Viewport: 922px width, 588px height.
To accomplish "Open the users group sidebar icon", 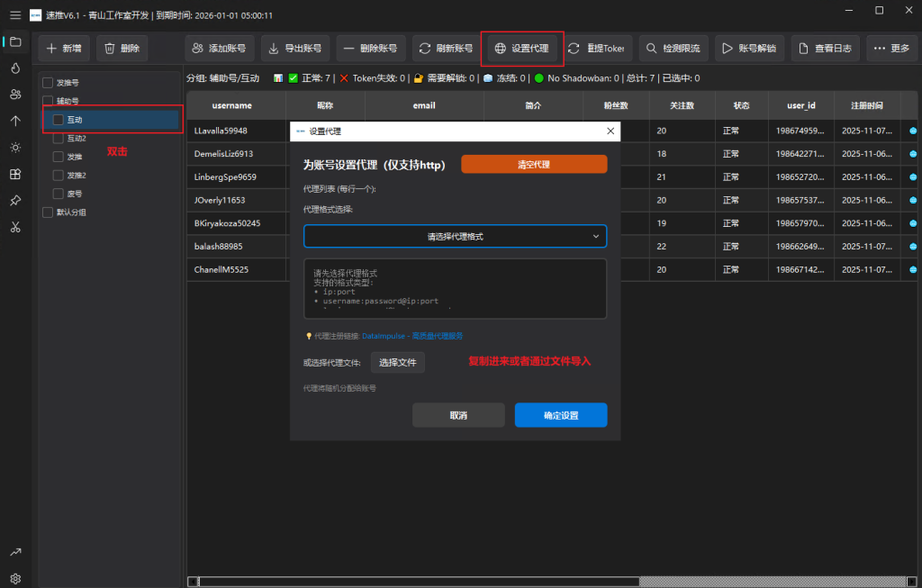I will tap(15, 95).
